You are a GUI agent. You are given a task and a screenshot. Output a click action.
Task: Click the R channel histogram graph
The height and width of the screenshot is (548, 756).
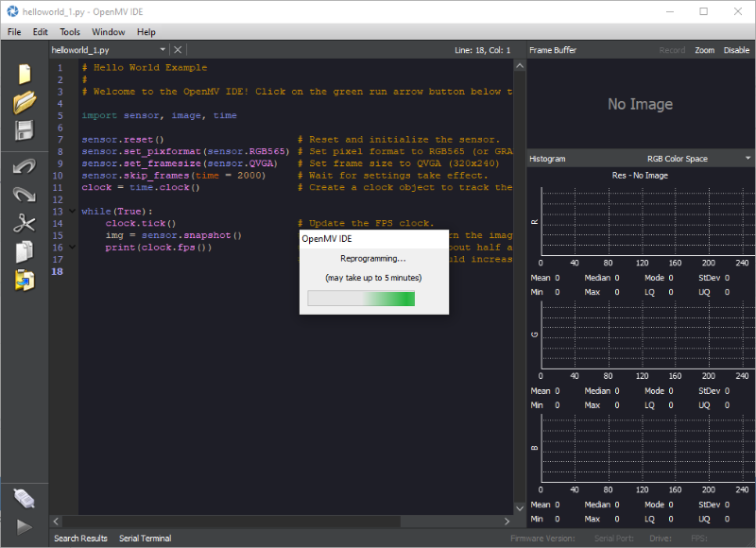pyautogui.click(x=647, y=222)
